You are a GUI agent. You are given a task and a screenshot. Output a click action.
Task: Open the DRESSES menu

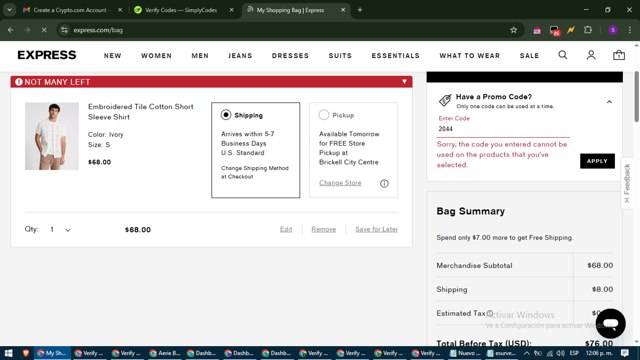[x=290, y=56]
